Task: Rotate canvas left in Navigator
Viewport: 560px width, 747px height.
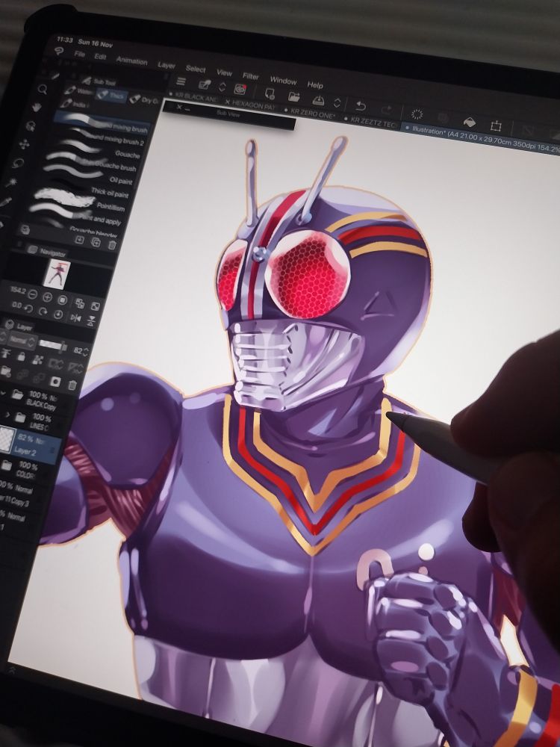Action: coord(28,309)
